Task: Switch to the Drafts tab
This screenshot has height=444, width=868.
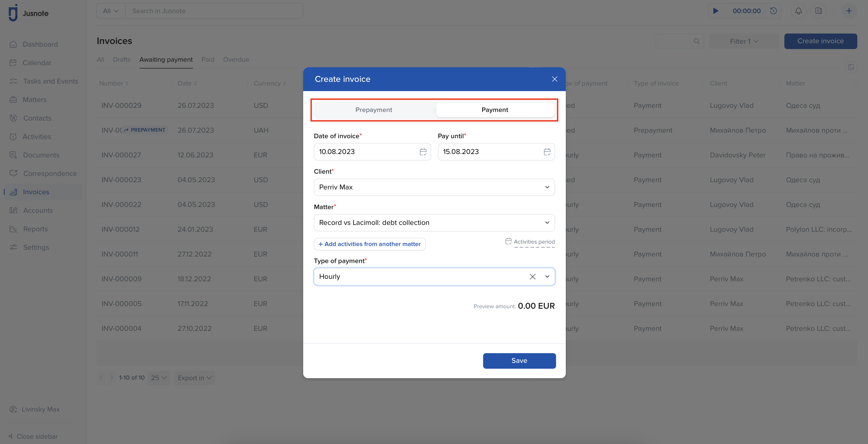Action: click(x=122, y=60)
